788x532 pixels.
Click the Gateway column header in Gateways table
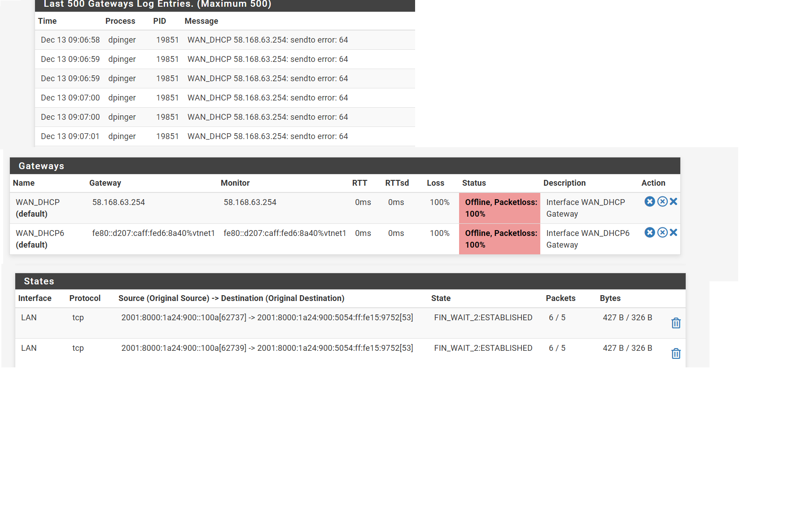[105, 183]
